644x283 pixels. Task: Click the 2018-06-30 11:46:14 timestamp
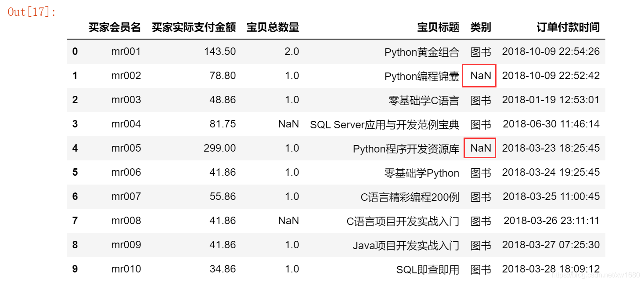point(551,124)
